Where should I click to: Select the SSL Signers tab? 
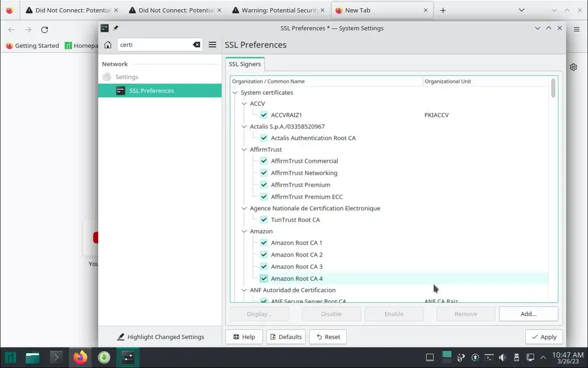[245, 64]
